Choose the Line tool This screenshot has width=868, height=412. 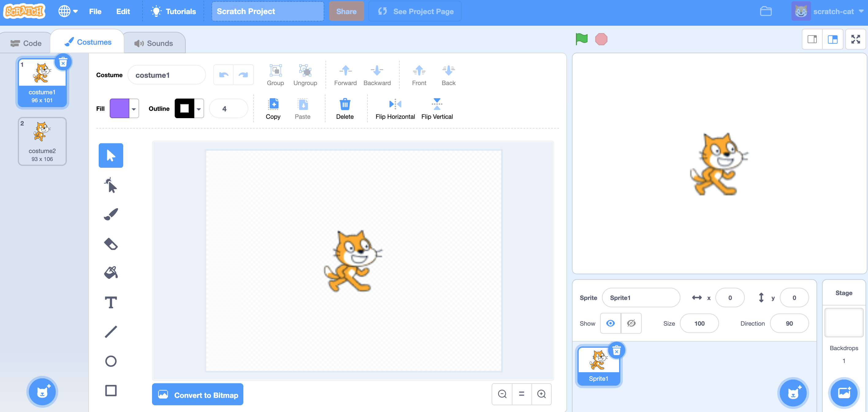point(111,331)
